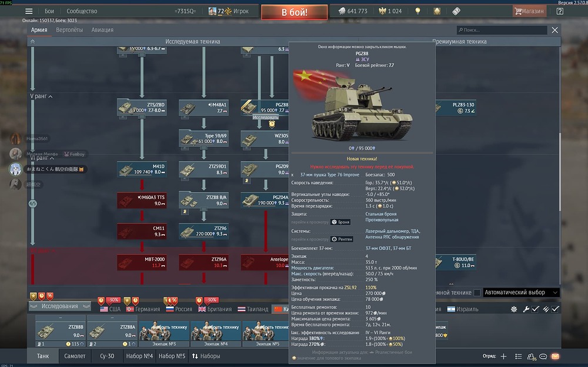Click the silver lions balance 641 773

tap(353, 11)
